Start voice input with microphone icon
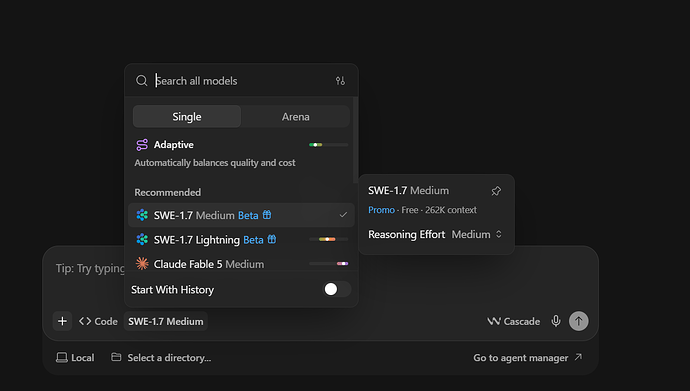The height and width of the screenshot is (391, 690). [556, 321]
